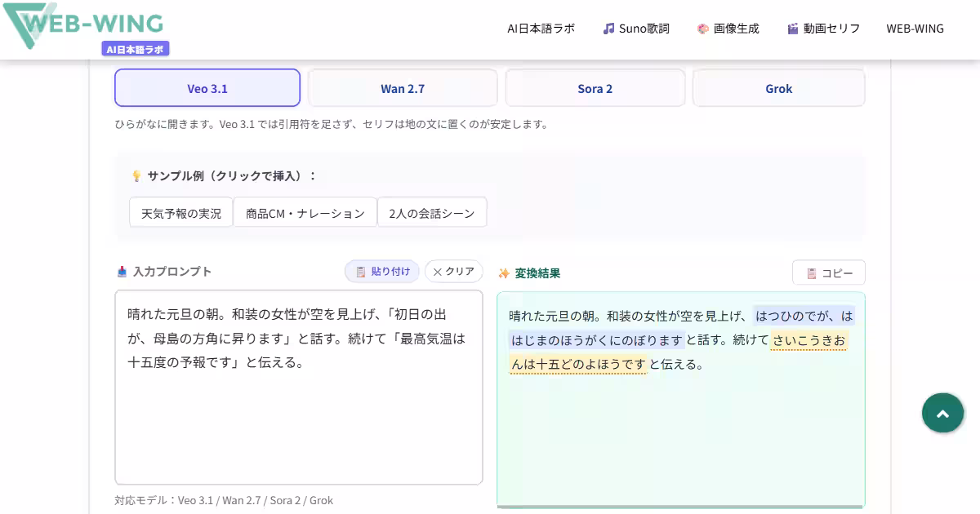The image size is (980, 514).
Task: Click the 貼り付け paste button
Action: point(382,272)
